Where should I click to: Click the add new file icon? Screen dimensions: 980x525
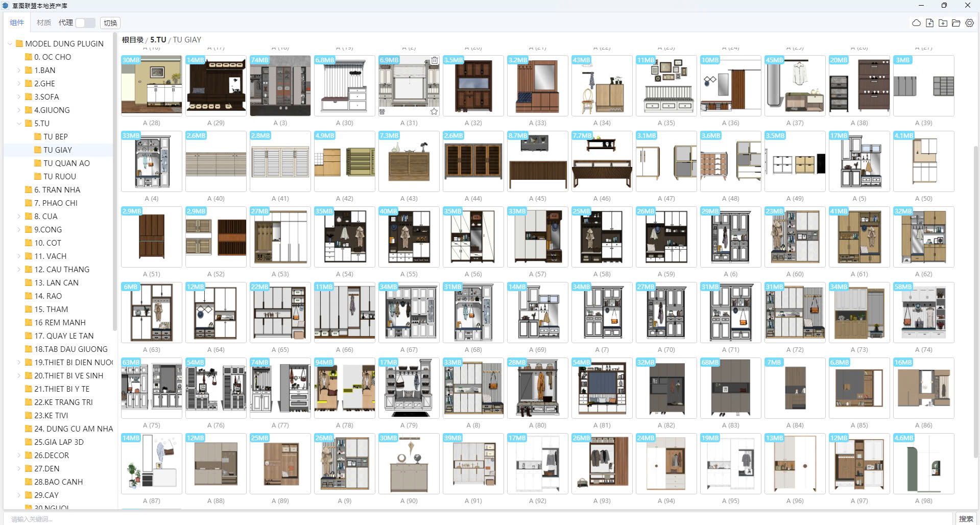tap(929, 23)
